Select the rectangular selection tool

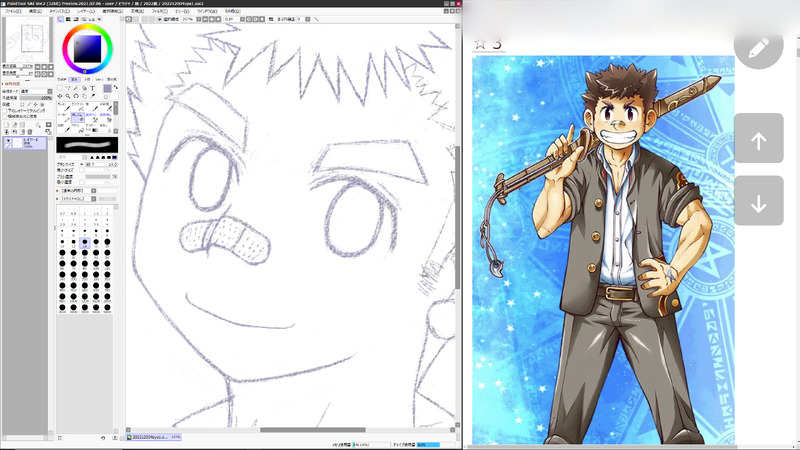click(60, 88)
